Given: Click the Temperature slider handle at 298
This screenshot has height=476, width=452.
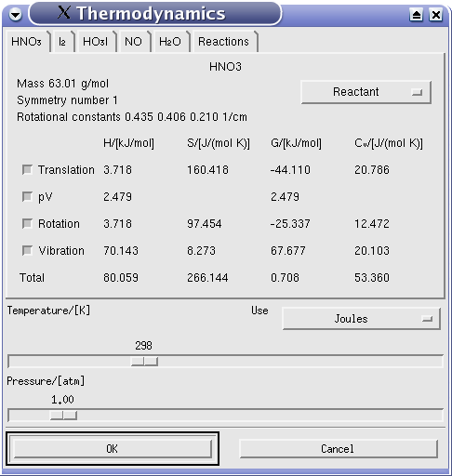Looking at the screenshot, I should tap(144, 362).
